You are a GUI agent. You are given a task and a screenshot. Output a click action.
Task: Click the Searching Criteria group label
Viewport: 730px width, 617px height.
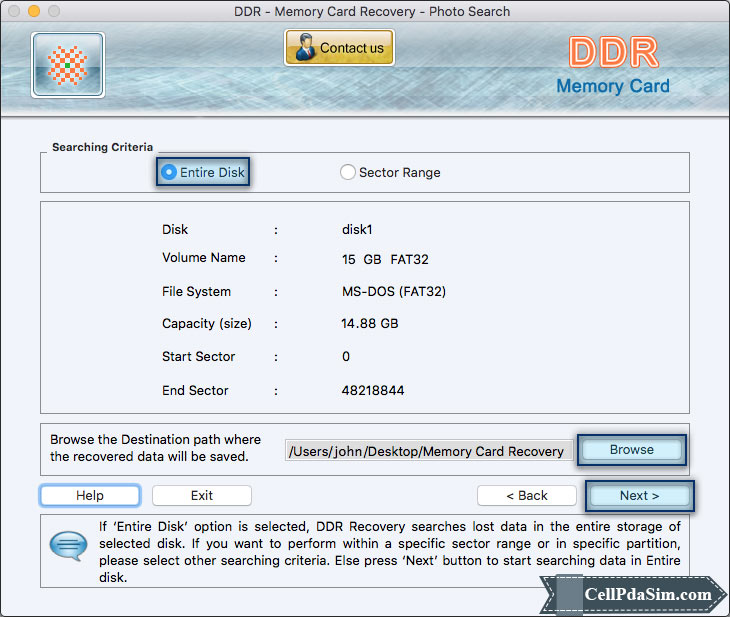click(x=102, y=147)
